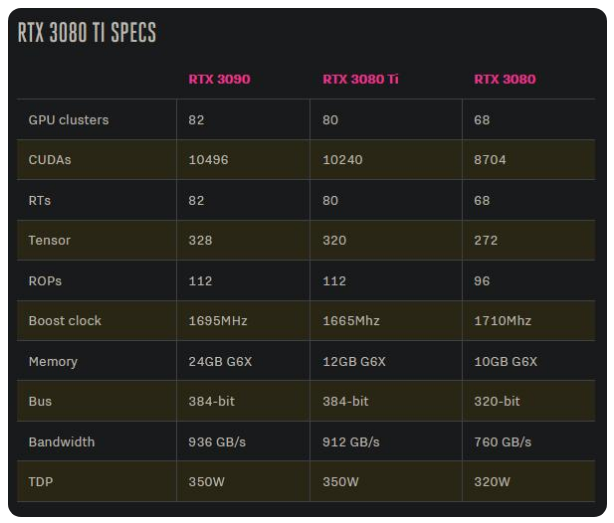614x523 pixels.
Task: Select the Bus row label
Action: click(x=40, y=401)
